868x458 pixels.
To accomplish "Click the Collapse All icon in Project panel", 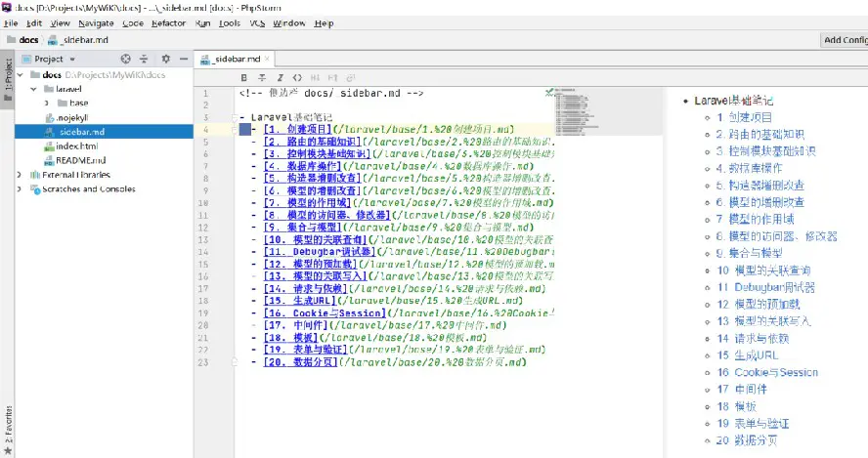I will click(x=144, y=59).
